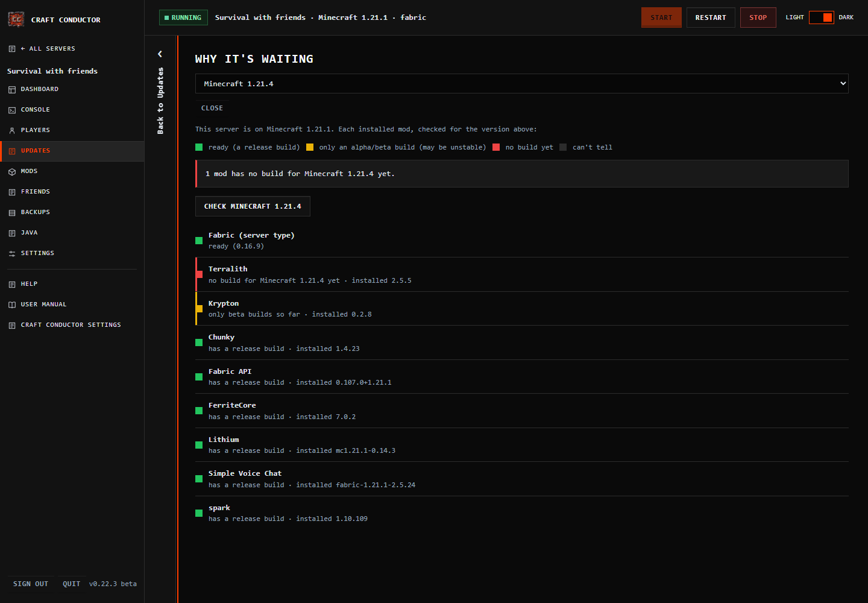Open the Players menu item
Image resolution: width=868 pixels, height=603 pixels.
tap(72, 130)
